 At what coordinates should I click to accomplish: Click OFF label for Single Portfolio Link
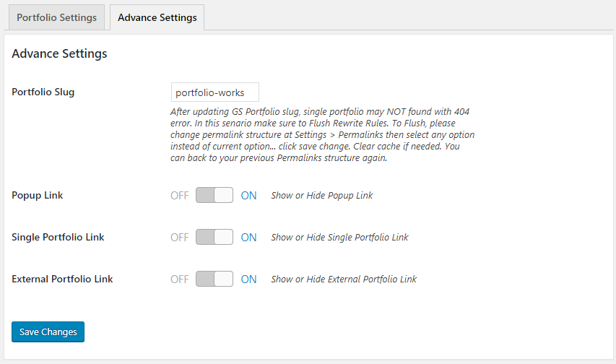(180, 237)
